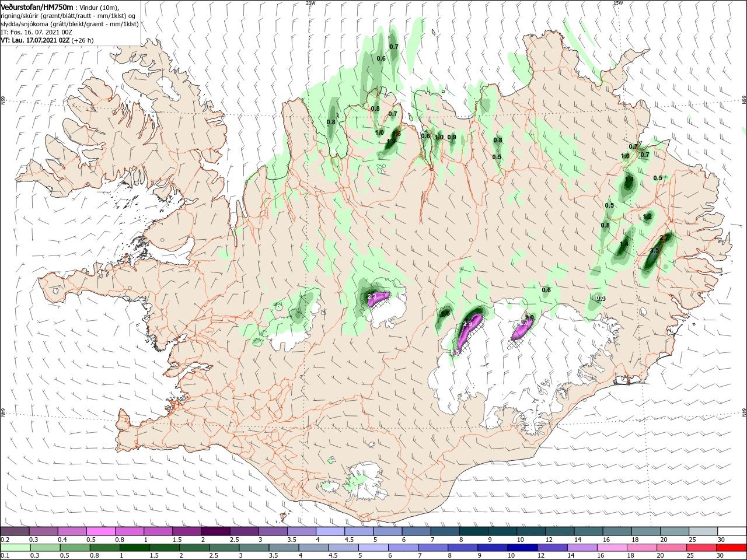Screen dimensions: 747x560
Task: Pick the medium green 0.5 rain legend swatch
Action: point(75,548)
